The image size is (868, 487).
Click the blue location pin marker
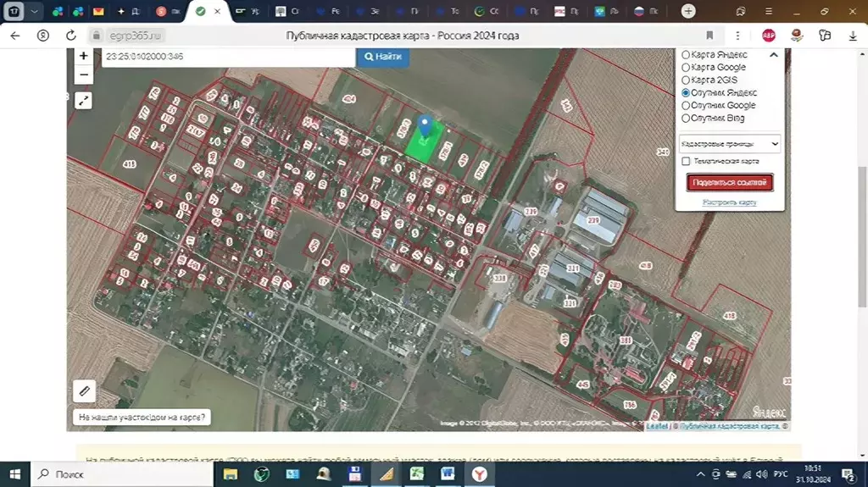425,127
